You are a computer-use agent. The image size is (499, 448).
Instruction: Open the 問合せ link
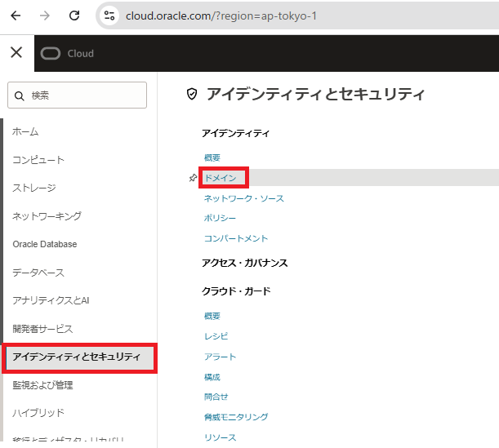coord(216,397)
